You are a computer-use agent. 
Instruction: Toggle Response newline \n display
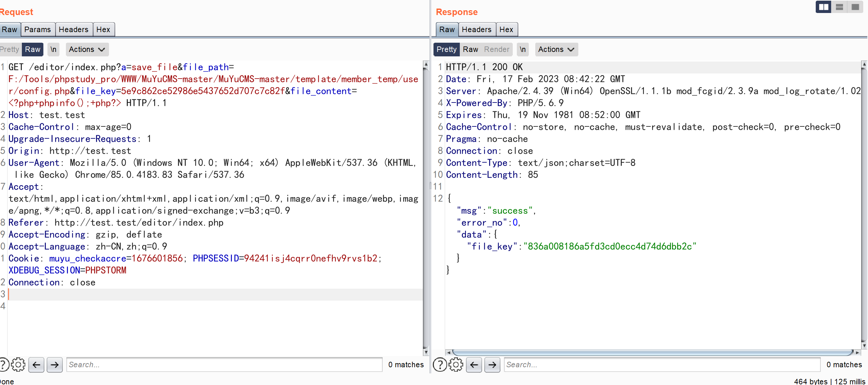(x=523, y=50)
